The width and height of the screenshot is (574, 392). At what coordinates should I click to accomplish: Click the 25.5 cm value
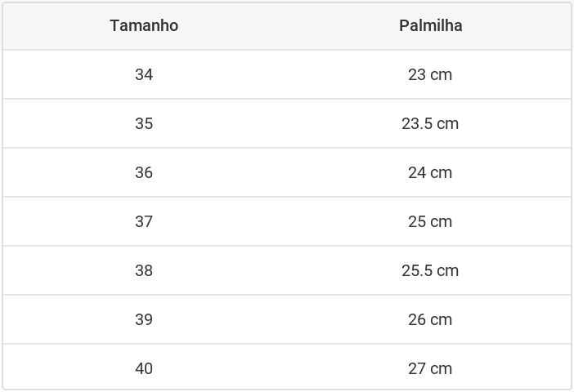pos(430,270)
